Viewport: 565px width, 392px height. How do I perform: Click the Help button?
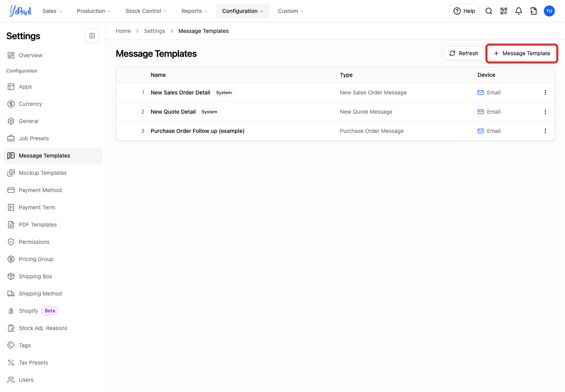click(x=464, y=11)
